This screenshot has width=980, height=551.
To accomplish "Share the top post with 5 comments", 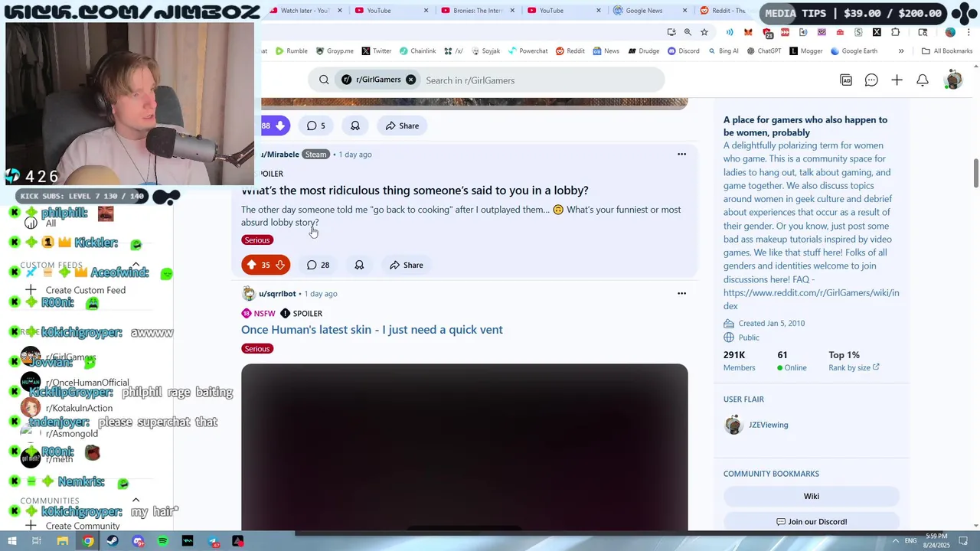I will click(x=402, y=126).
